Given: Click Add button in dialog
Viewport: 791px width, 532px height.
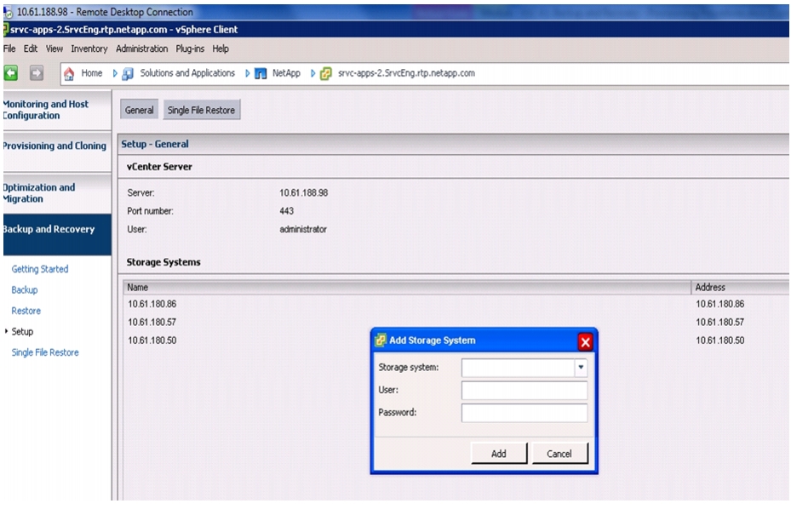Looking at the screenshot, I should pyautogui.click(x=499, y=454).
